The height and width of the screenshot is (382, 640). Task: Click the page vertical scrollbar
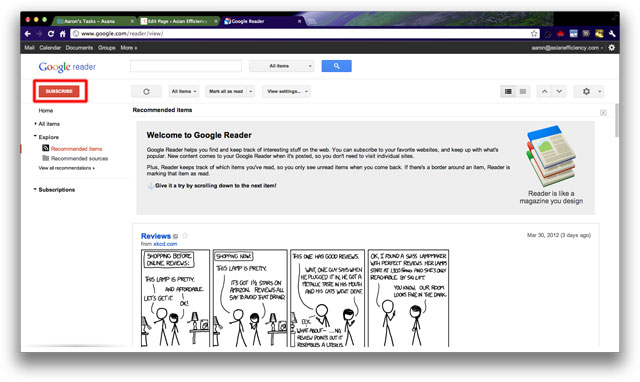click(617, 120)
